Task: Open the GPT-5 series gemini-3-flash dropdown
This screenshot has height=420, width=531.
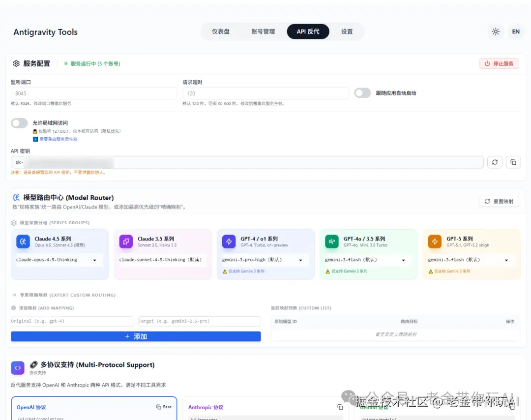Action: point(471,260)
